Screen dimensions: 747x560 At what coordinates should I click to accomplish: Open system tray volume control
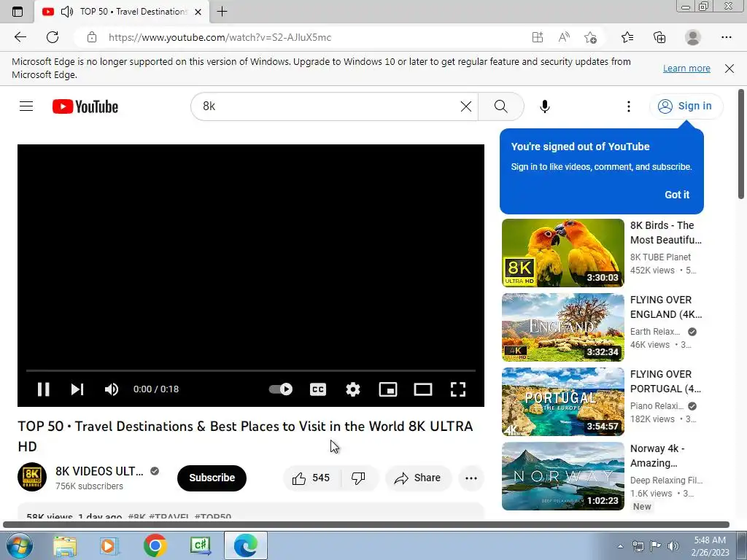673,546
